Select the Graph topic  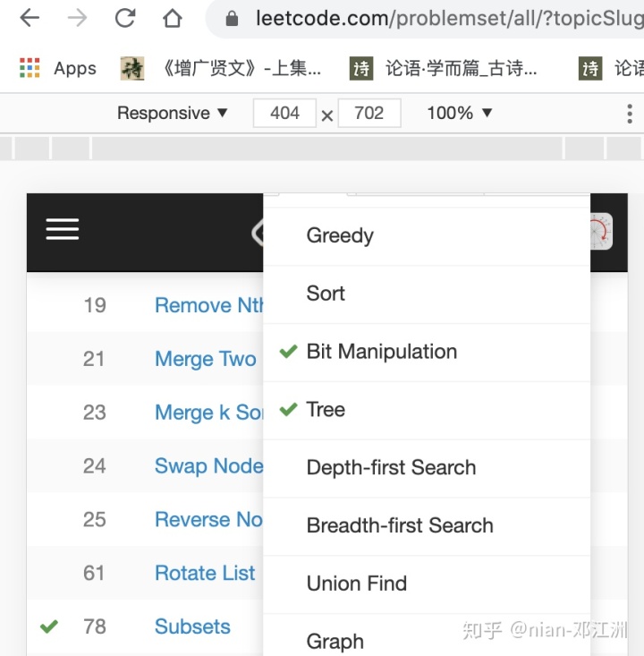point(427,635)
